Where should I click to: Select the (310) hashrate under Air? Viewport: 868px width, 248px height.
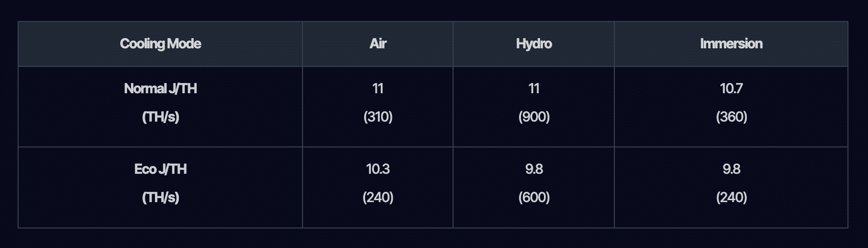pyautogui.click(x=378, y=117)
